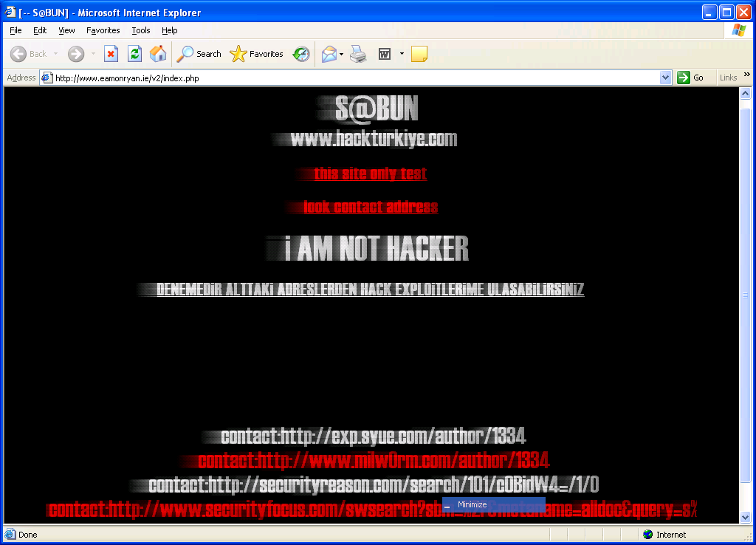Click the 'i AM NOT HACKER' heading
The width and height of the screenshot is (756, 545).
coord(377,248)
